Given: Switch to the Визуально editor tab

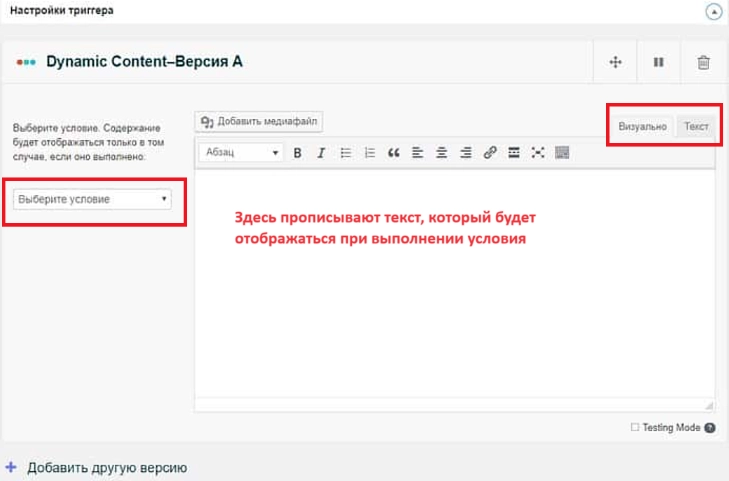Looking at the screenshot, I should 642,126.
